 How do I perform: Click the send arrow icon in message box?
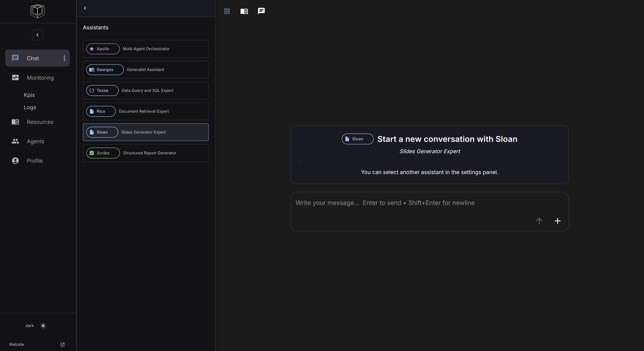coord(539,221)
